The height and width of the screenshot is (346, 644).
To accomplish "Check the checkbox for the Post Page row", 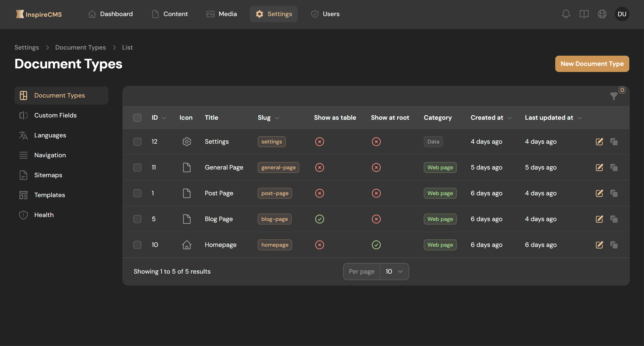I will [137, 193].
